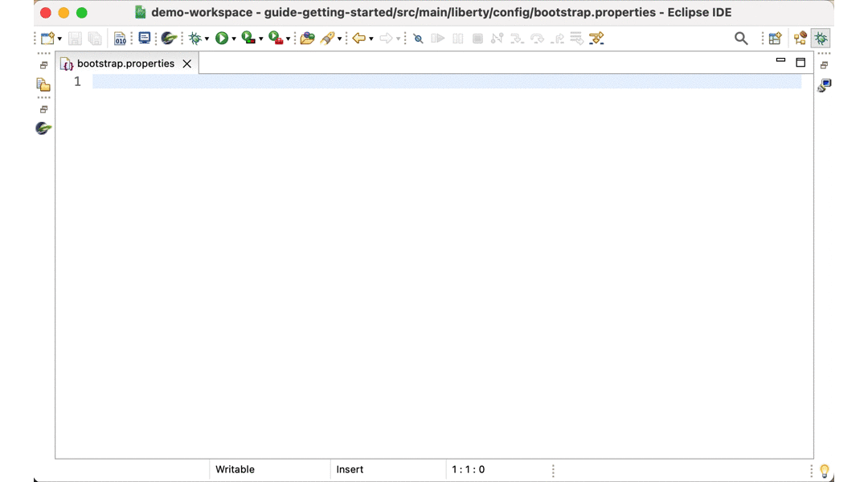Click the Debug bug icon
This screenshot has height=482, width=868.
pyautogui.click(x=194, y=39)
